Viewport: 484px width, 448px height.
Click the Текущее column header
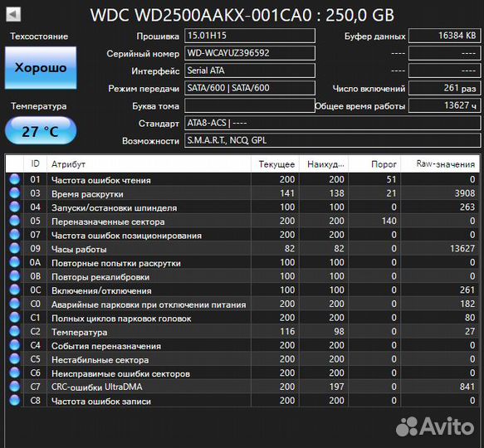[x=275, y=163]
